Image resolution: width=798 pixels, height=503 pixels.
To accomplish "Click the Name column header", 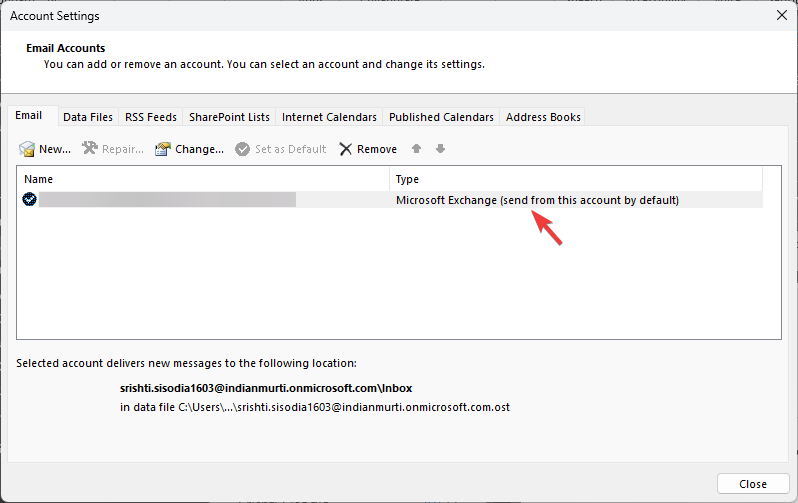I will (x=205, y=179).
